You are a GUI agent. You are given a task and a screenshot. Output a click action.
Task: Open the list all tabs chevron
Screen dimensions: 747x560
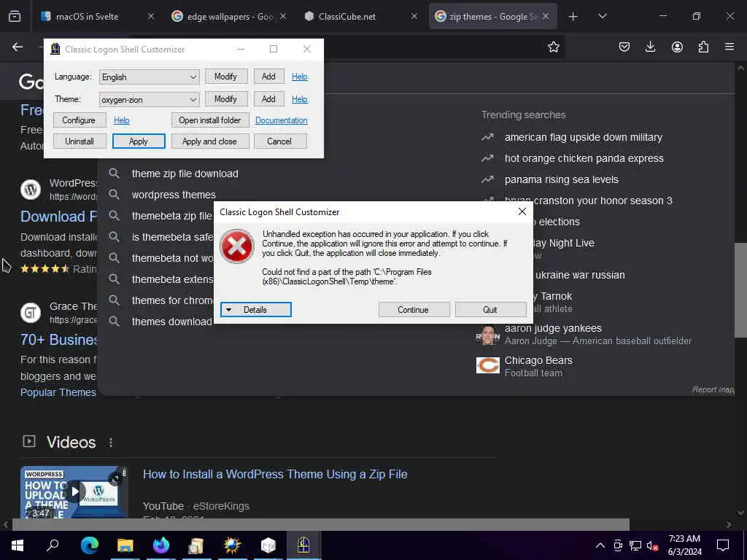602,16
